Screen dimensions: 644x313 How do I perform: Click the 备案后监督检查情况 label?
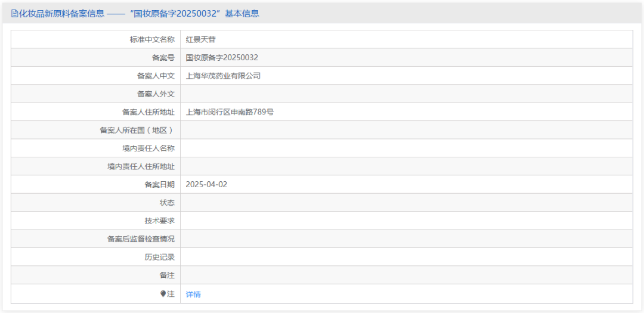click(x=141, y=238)
